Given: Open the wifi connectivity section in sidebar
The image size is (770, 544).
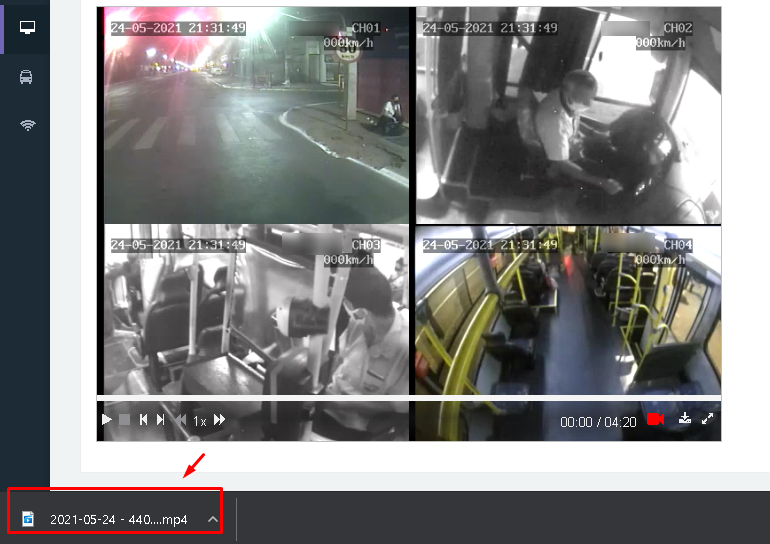Looking at the screenshot, I should coord(27,125).
